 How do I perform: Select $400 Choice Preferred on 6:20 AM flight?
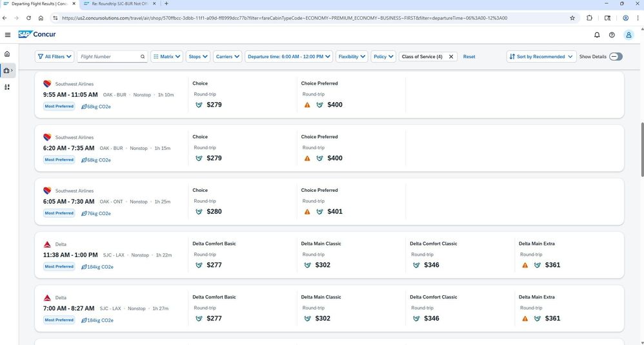(x=335, y=158)
